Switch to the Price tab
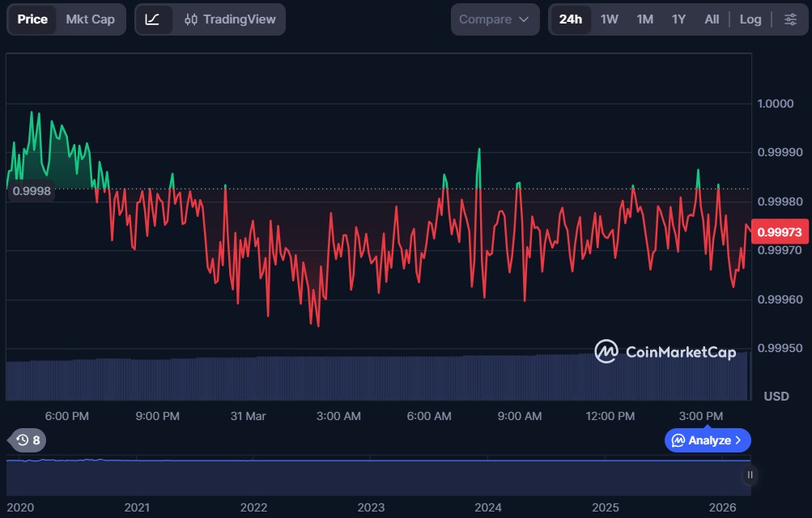The image size is (812, 518). tap(32, 19)
